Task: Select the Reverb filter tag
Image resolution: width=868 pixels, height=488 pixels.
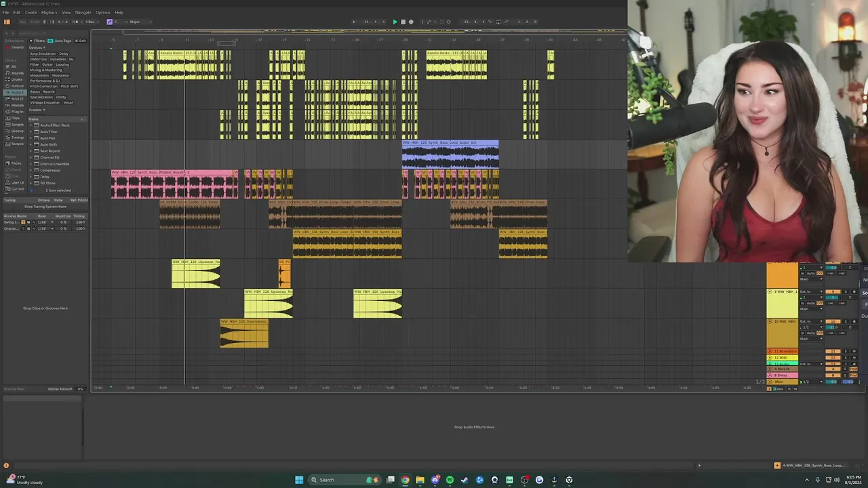Action: coord(49,91)
